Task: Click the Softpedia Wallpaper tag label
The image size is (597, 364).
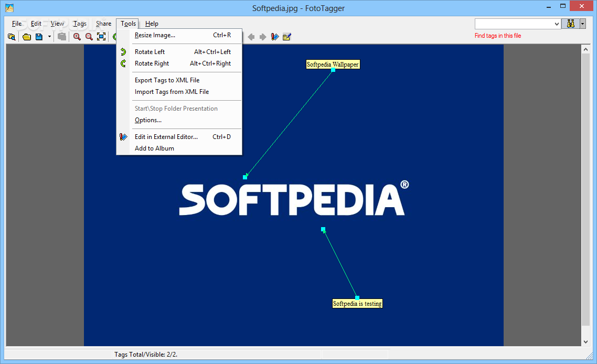Action: 333,65
